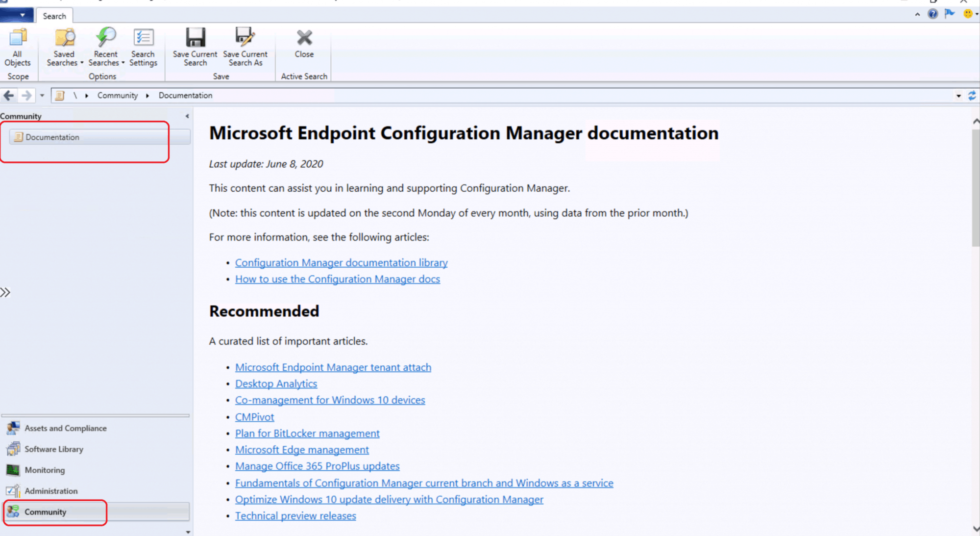
Task: Click the blue flag notifications icon
Action: tap(950, 14)
